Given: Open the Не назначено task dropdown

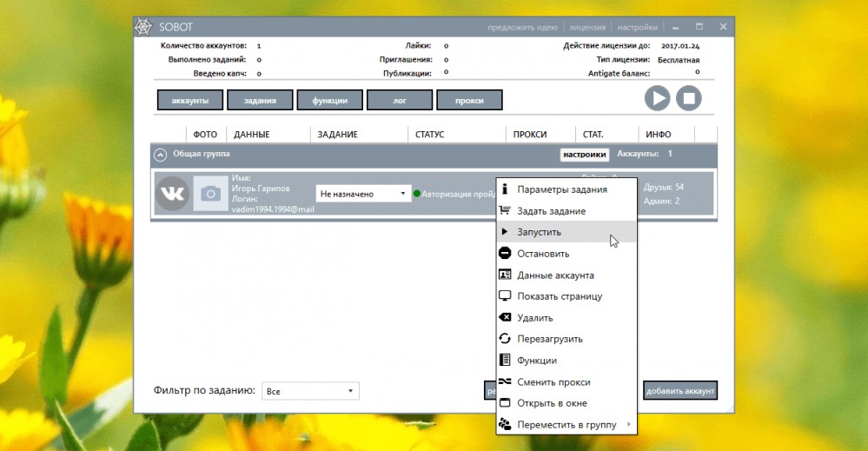Looking at the screenshot, I should coord(363,194).
